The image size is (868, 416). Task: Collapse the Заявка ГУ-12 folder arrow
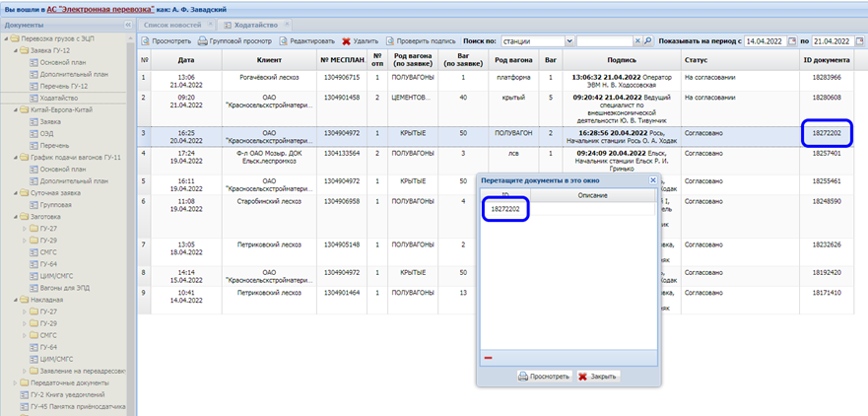pyautogui.click(x=15, y=50)
